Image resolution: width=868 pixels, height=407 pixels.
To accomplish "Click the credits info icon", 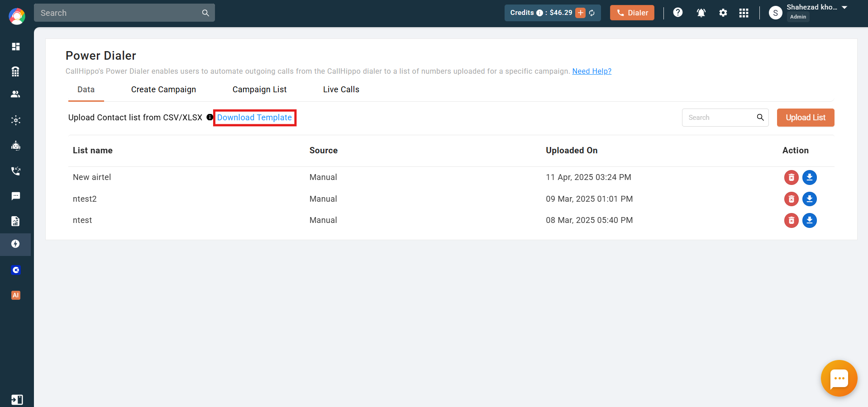I will coord(539,13).
